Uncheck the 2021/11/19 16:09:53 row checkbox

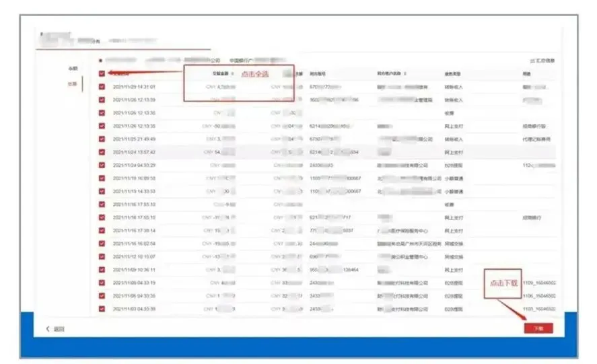(102, 178)
